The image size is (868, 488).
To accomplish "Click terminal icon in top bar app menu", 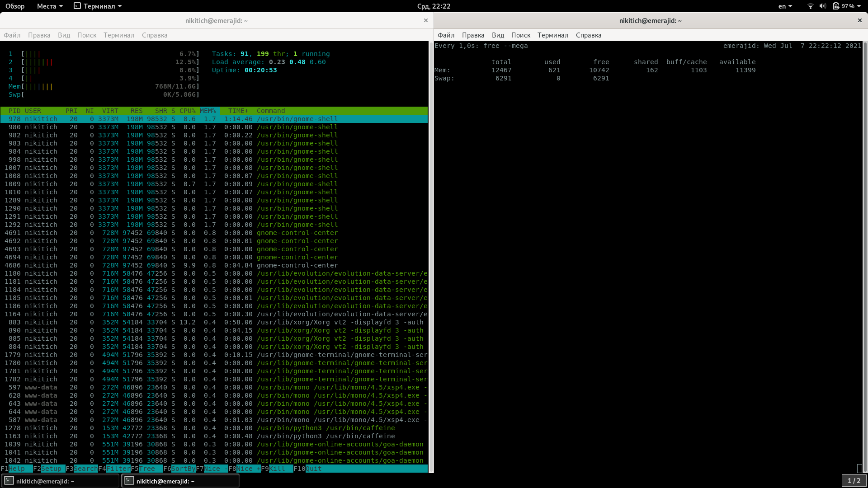I will coord(77,6).
